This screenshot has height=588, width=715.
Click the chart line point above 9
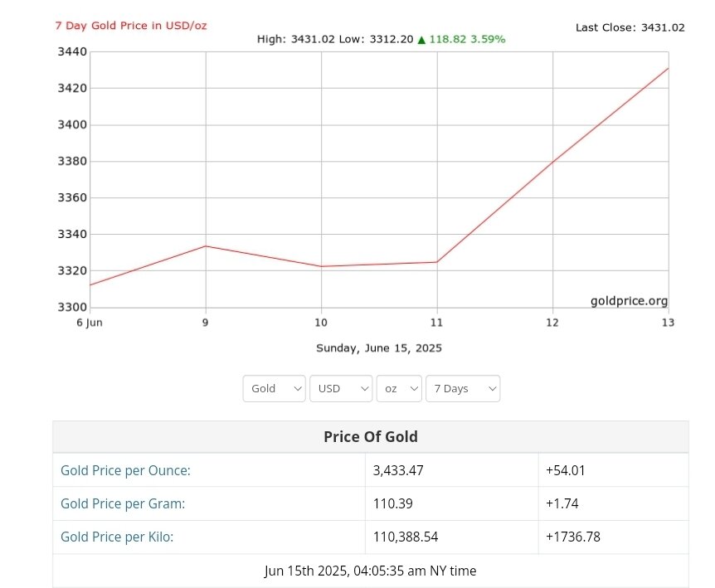pos(206,246)
